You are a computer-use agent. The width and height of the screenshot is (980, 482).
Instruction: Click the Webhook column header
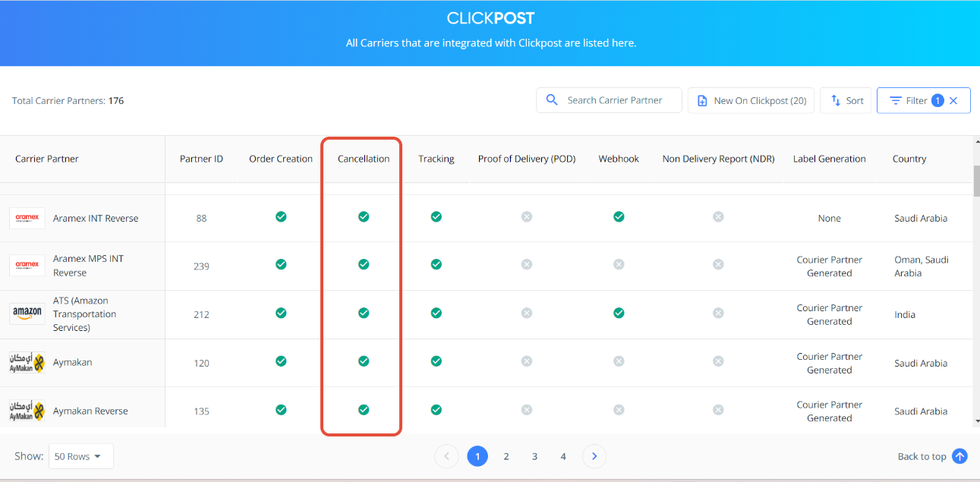point(619,159)
